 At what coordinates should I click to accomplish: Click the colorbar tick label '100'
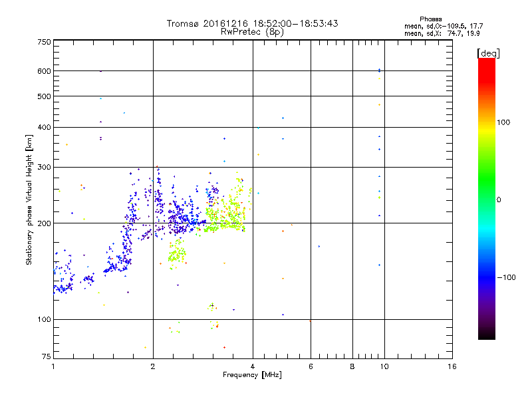point(503,122)
